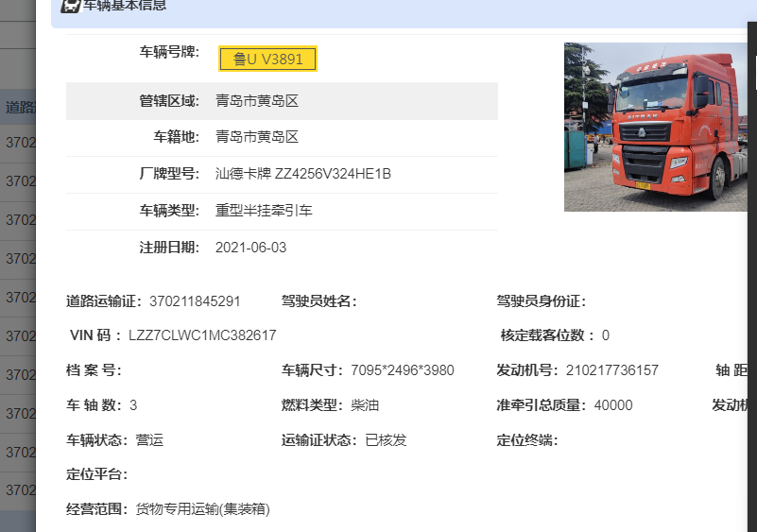Click the business scope 货物专用运输(集装箱)
757x532 pixels.
pos(202,509)
